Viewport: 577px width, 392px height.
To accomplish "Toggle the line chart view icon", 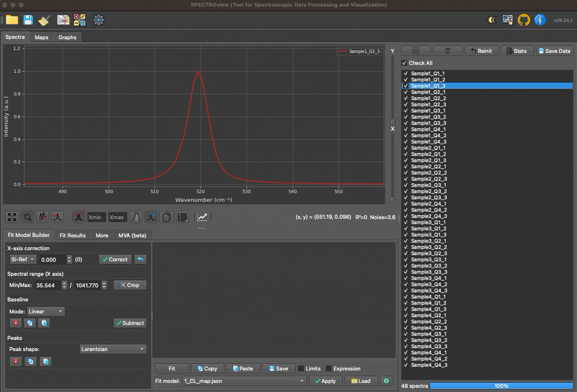I will tap(202, 217).
